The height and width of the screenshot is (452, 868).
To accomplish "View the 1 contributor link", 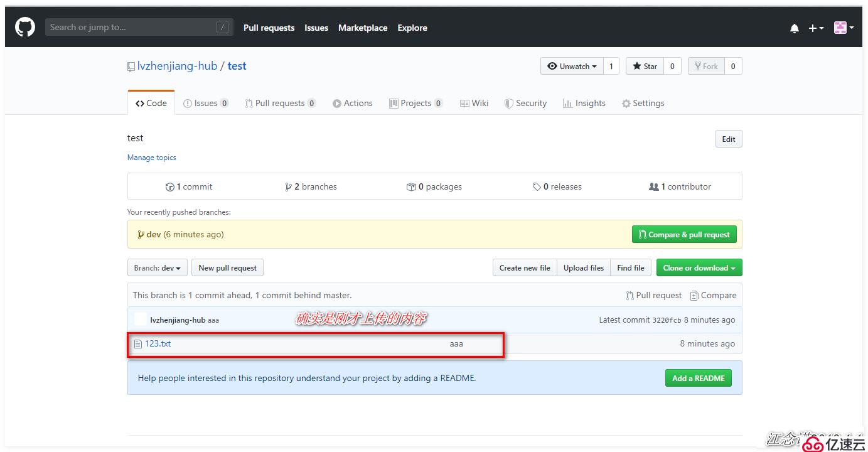I will coord(680,186).
